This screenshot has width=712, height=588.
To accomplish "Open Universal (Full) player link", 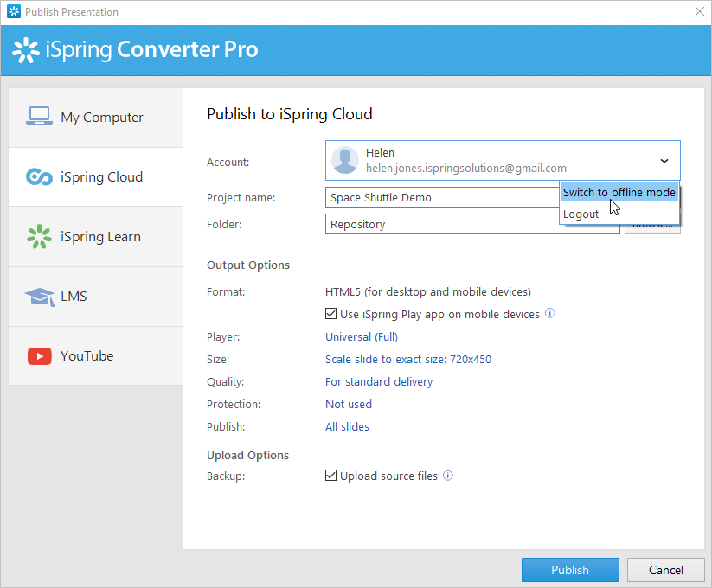I will 362,336.
